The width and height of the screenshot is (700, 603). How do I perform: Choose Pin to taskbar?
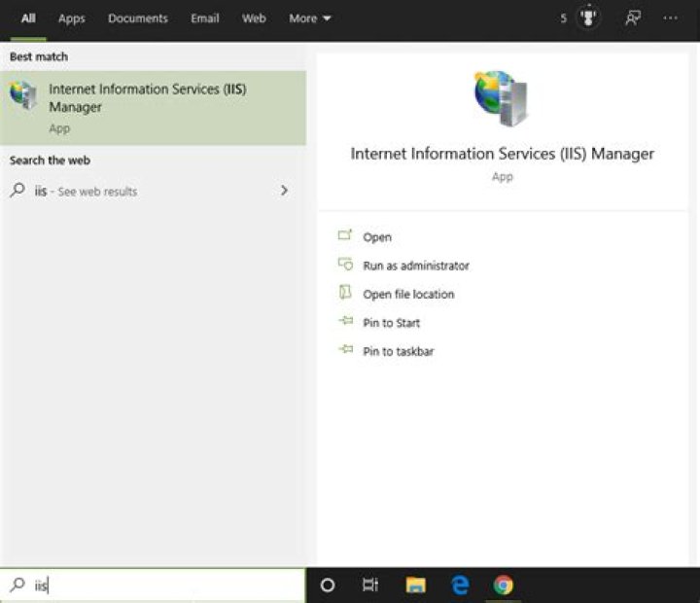[399, 351]
